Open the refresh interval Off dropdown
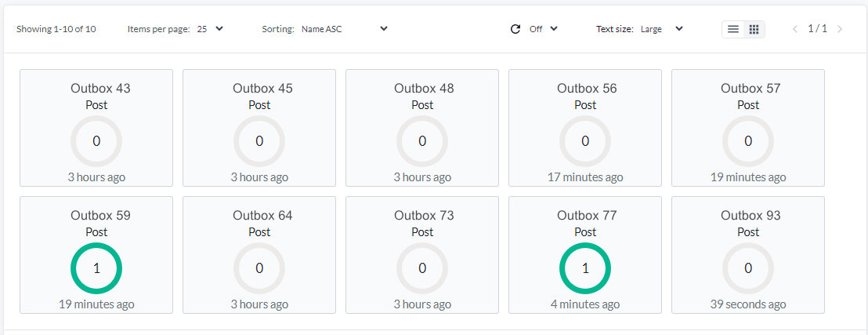The image size is (868, 335). click(543, 29)
